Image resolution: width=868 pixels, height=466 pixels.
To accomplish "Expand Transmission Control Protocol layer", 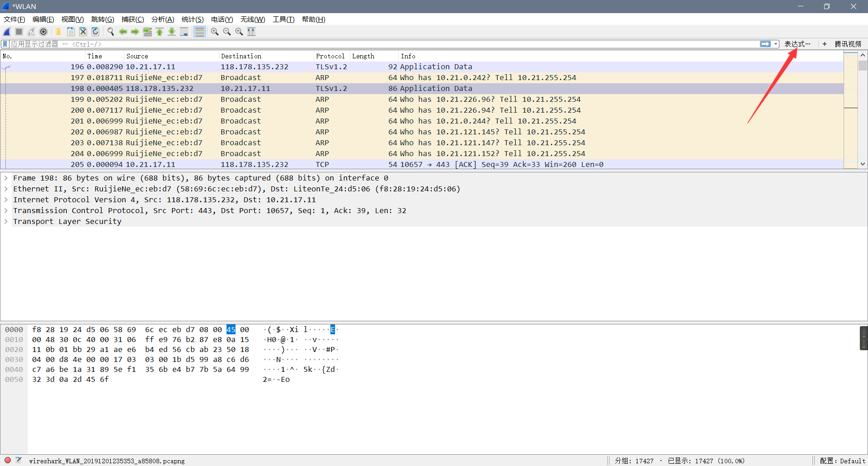I will [6, 210].
